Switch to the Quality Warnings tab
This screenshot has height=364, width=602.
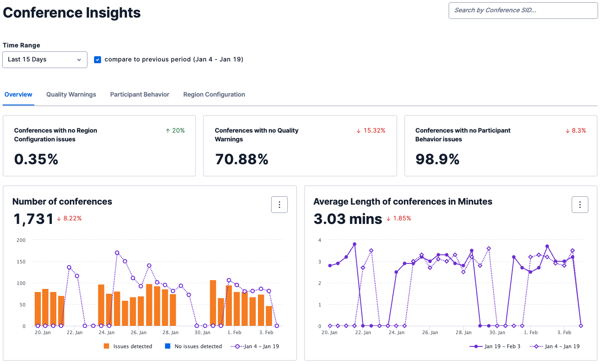tap(71, 94)
